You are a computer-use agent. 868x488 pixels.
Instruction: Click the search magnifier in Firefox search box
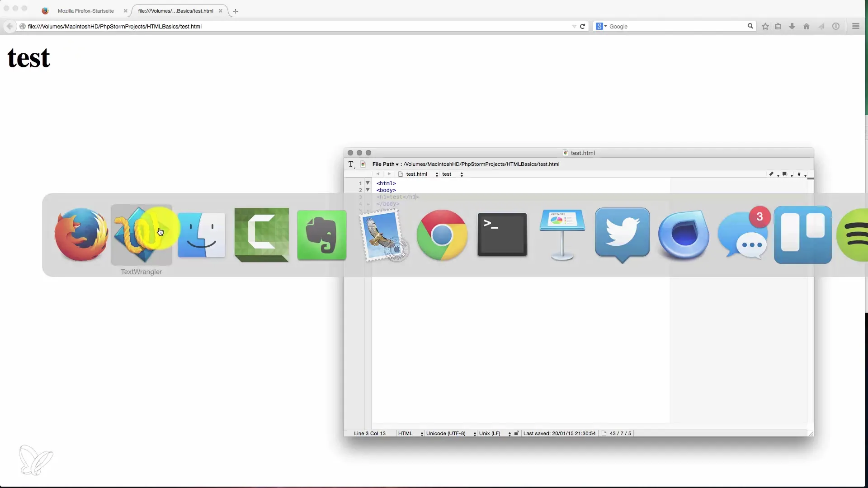pyautogui.click(x=750, y=26)
